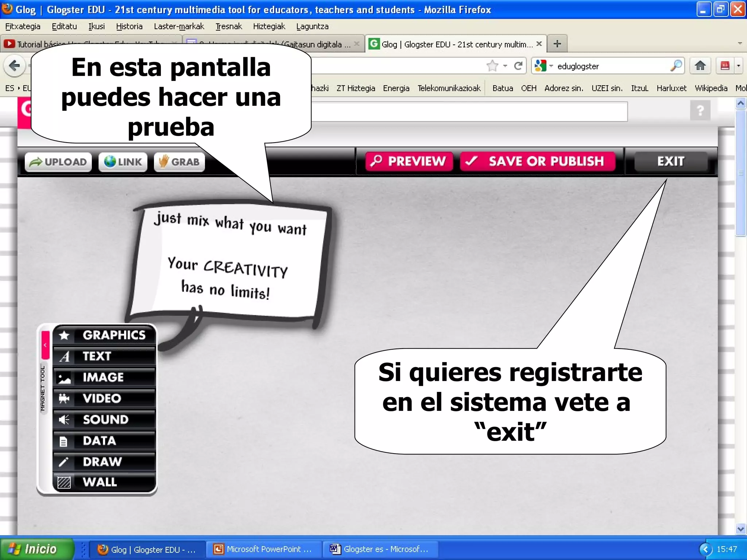This screenshot has height=560, width=747.
Task: Click the Grab button with hand icon
Action: pyautogui.click(x=179, y=162)
